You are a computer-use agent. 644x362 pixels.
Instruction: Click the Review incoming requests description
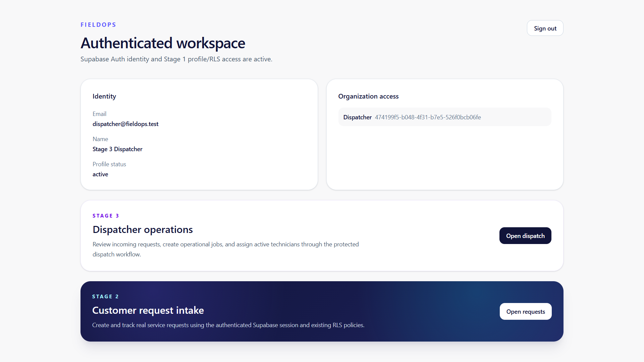[x=226, y=249]
